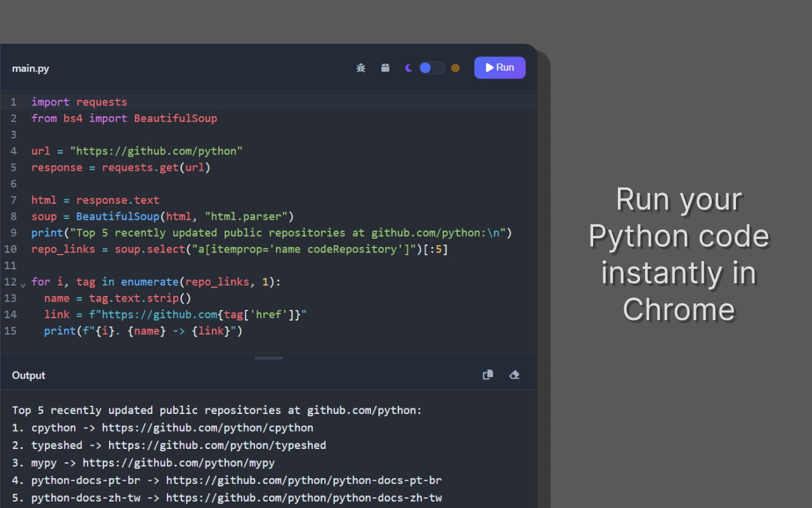The image size is (812, 508).
Task: Click the Output panel heading
Action: (x=29, y=375)
